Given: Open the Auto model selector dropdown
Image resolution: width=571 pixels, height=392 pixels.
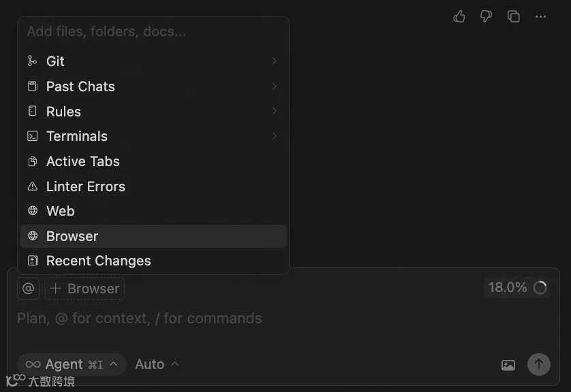Looking at the screenshot, I should pos(157,365).
